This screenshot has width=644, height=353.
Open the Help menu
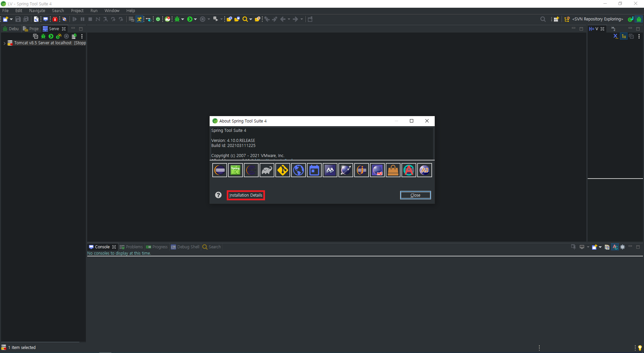[131, 11]
